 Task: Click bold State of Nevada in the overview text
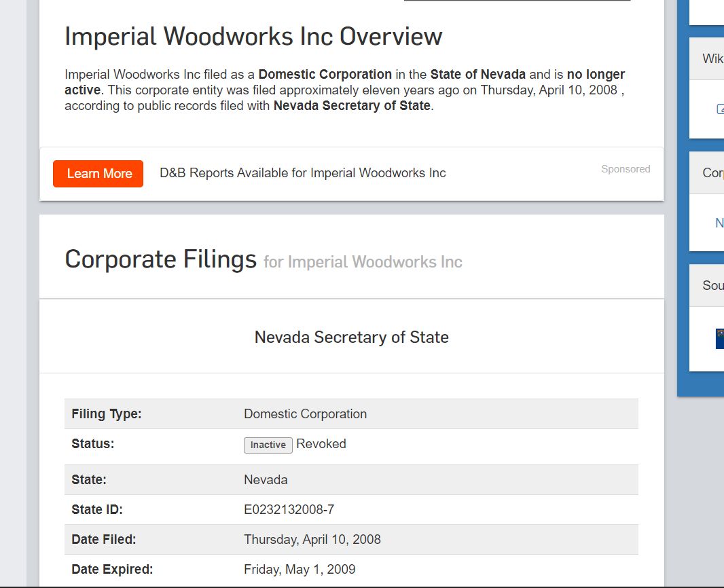tap(477, 74)
